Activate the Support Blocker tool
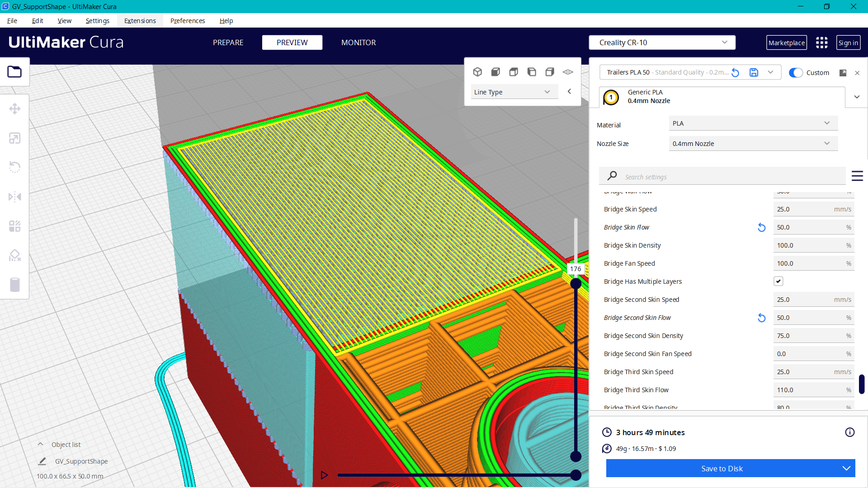This screenshot has height=488, width=868. coord(15,255)
